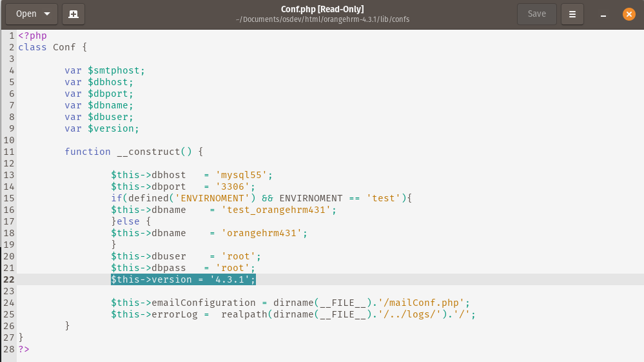Image resolution: width=644 pixels, height=362 pixels.
Task: Click $this->errorLog line
Action: pos(293,314)
